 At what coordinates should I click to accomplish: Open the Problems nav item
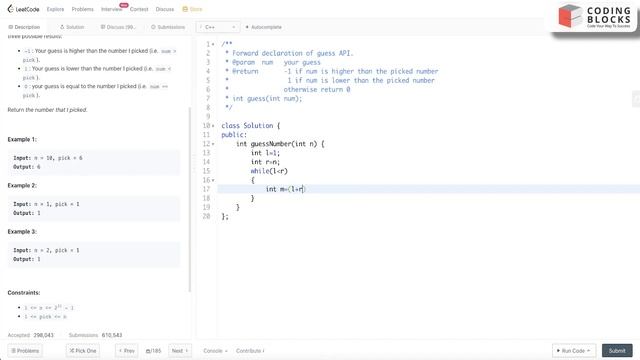[82, 9]
